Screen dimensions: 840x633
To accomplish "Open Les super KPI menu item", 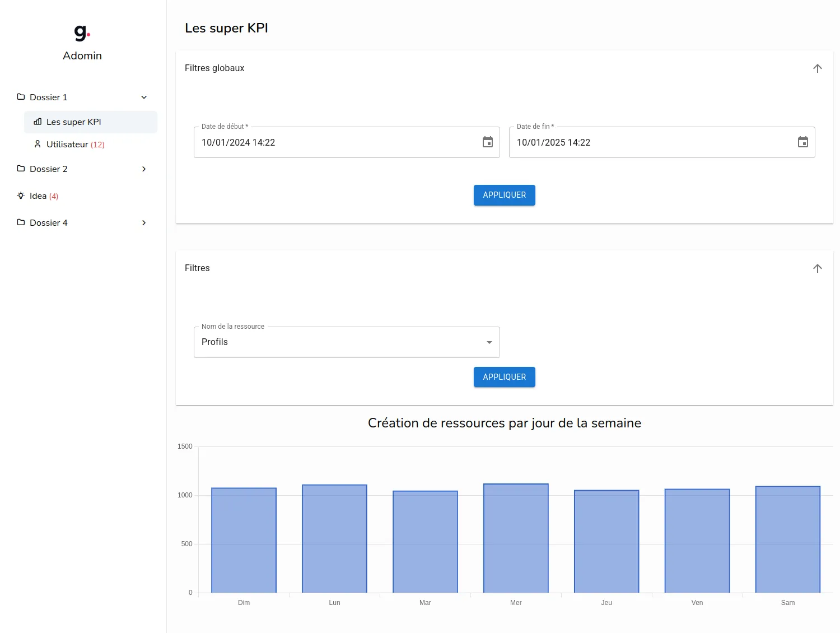I will coord(91,122).
